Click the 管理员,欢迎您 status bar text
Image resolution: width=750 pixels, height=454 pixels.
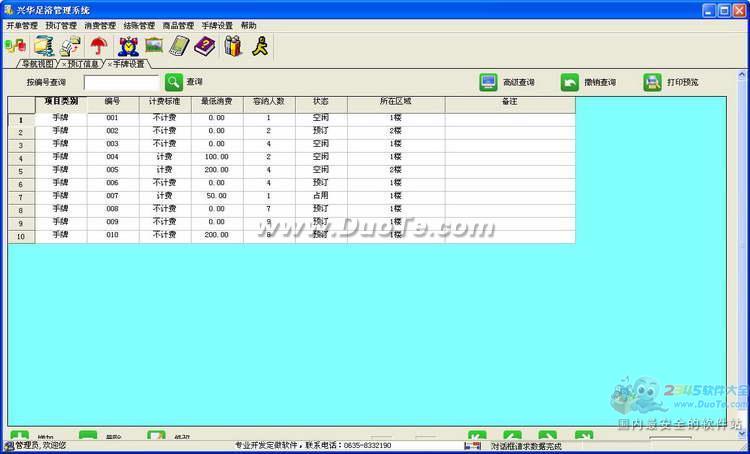pyautogui.click(x=41, y=446)
